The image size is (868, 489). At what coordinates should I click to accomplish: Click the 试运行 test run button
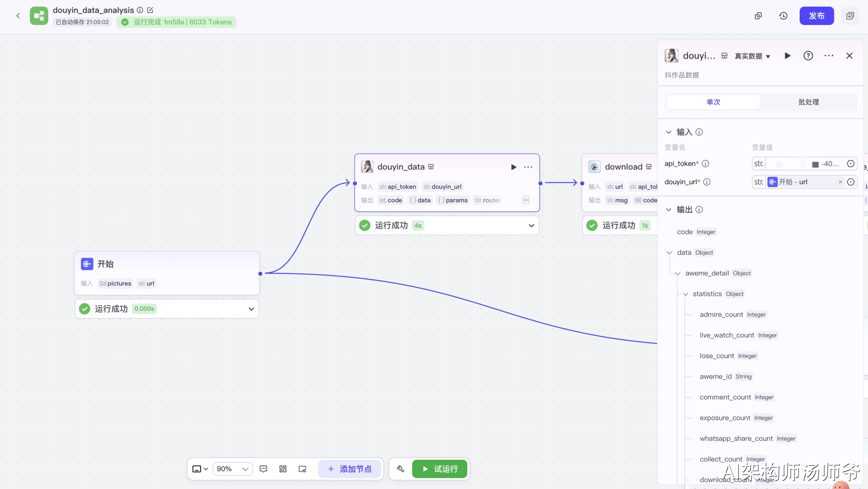(x=440, y=469)
